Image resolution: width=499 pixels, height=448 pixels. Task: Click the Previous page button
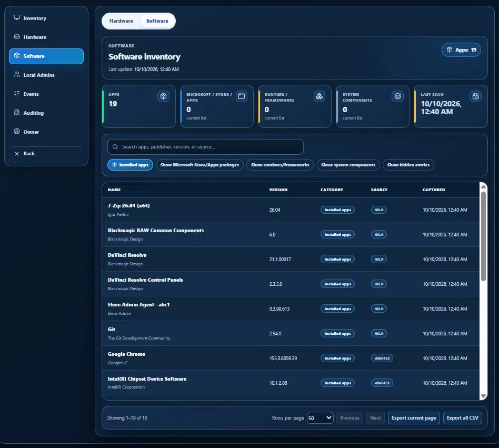click(x=350, y=418)
